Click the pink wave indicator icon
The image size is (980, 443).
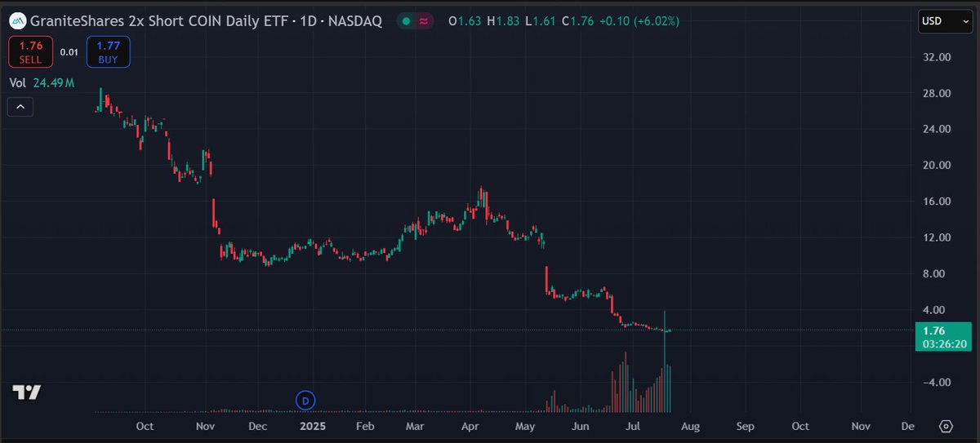click(424, 21)
